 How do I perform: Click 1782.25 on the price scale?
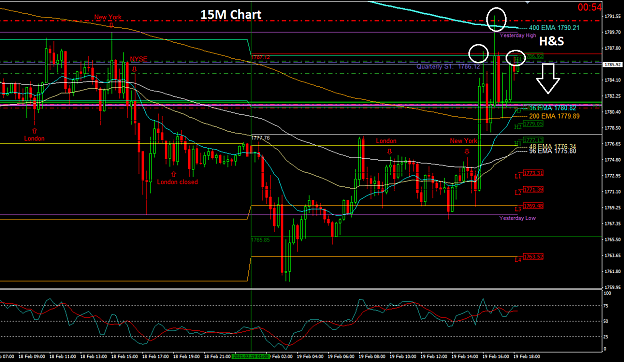pos(613,96)
